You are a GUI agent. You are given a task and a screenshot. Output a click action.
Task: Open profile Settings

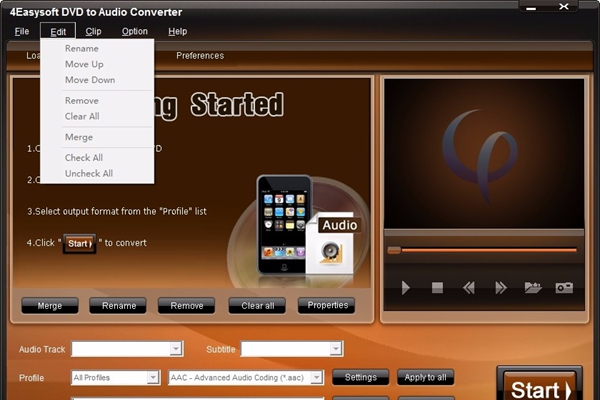click(361, 377)
